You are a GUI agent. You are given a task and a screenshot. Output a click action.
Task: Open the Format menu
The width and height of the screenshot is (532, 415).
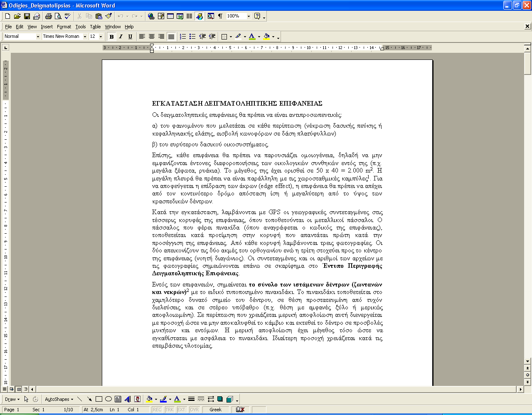click(x=64, y=27)
